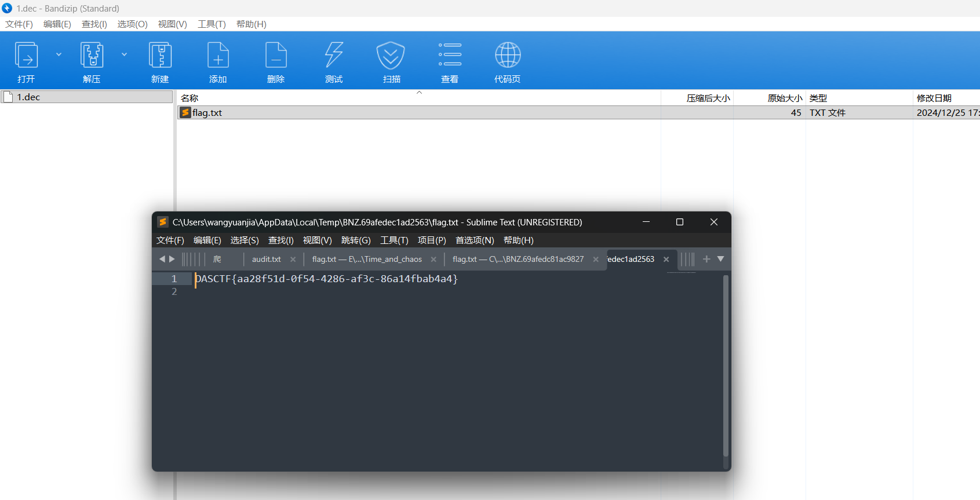This screenshot has width=980, height=500.
Task: Close the Time_and_chaos flag.txt tab
Action: tap(433, 260)
